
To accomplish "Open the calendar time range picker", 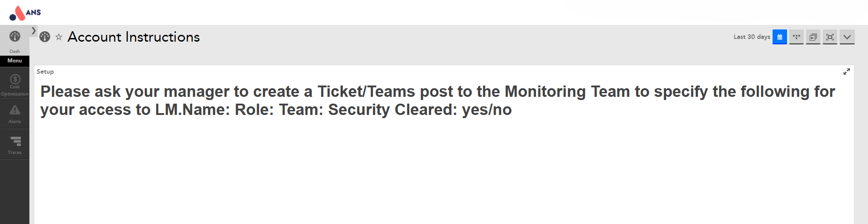I will click(x=779, y=37).
